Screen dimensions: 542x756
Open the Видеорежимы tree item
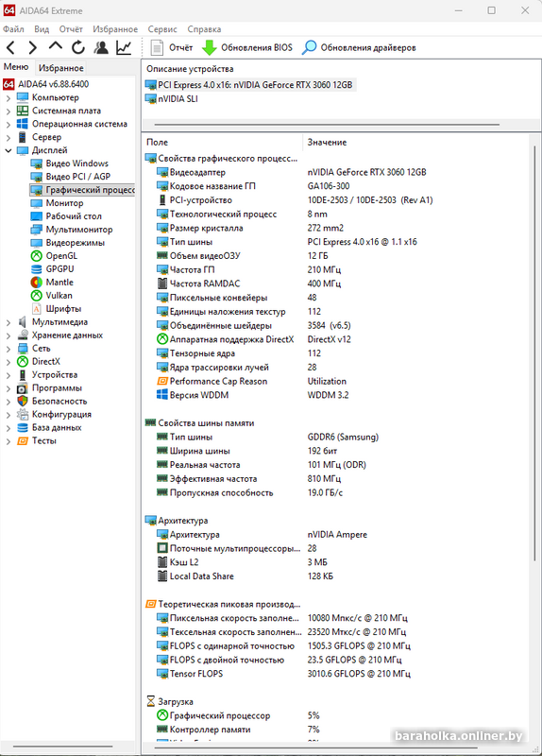click(75, 243)
